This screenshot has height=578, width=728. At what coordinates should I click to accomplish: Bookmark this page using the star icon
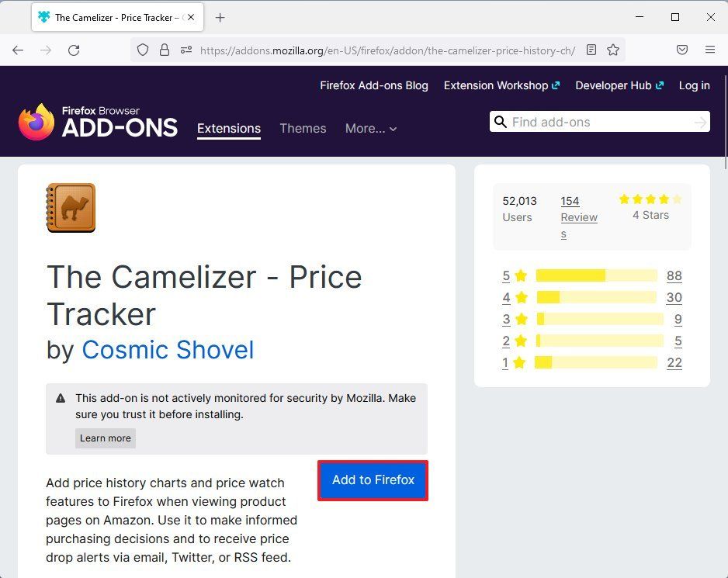(613, 50)
